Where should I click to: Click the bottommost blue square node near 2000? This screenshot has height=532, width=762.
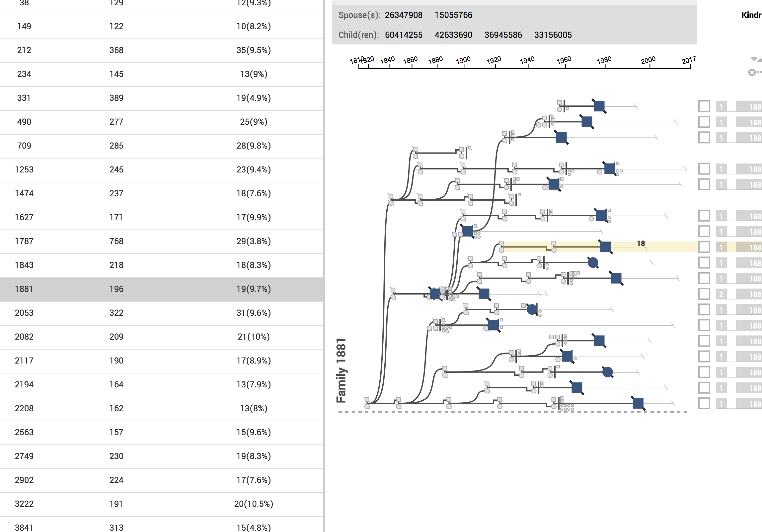pos(638,403)
